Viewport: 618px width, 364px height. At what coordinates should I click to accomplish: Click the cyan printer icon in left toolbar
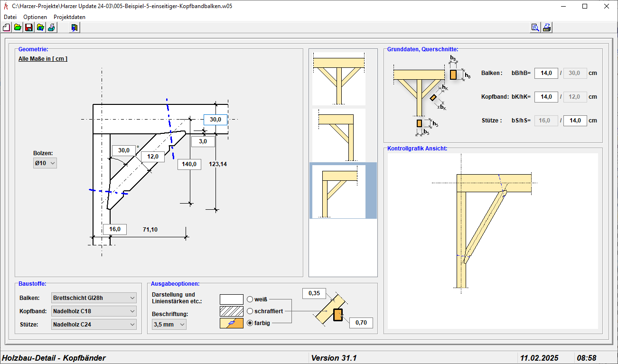(x=51, y=28)
